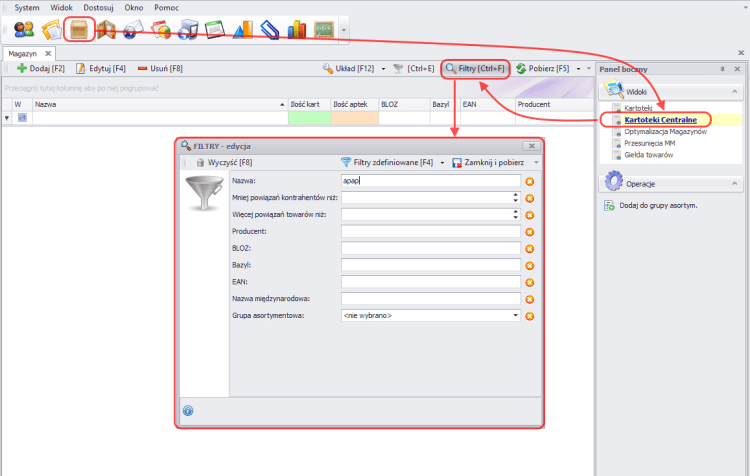Click the info icon at bottom of filter dialog
Screen dimensions: 750x476
(x=188, y=410)
